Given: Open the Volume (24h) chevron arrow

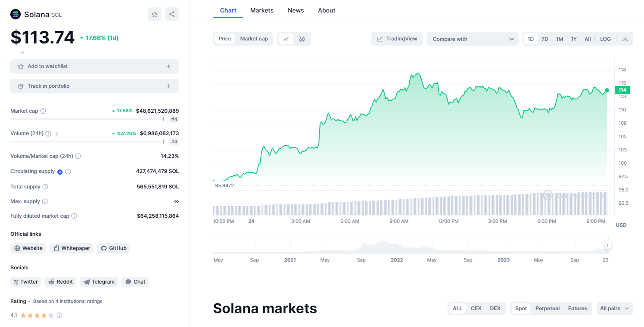Looking at the screenshot, I should [x=57, y=134].
